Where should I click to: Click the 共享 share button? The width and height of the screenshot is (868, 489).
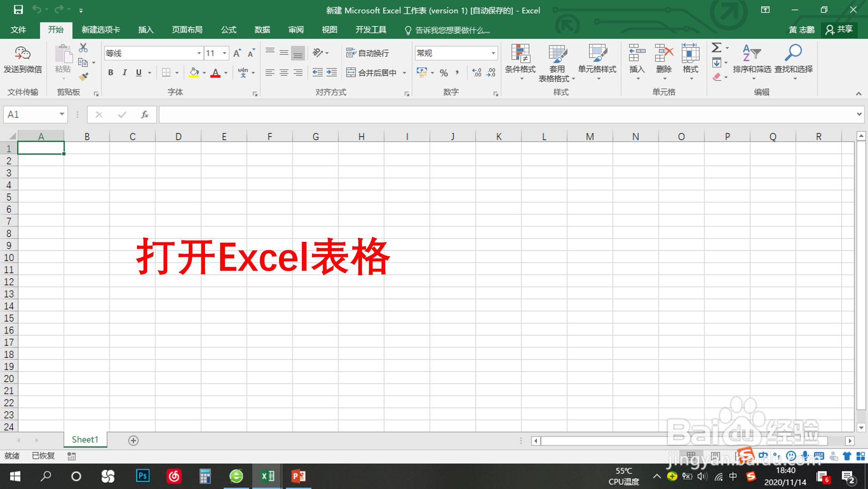pyautogui.click(x=840, y=30)
